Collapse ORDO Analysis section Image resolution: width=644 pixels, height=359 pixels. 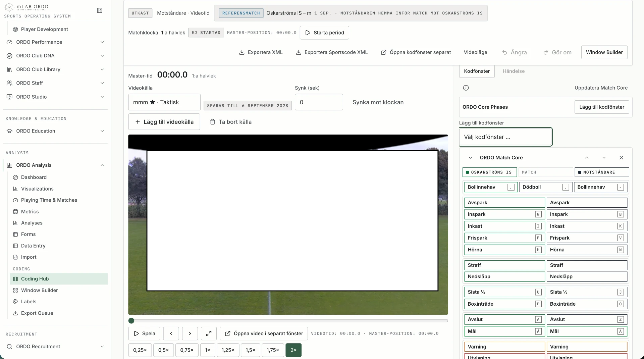(x=56, y=165)
